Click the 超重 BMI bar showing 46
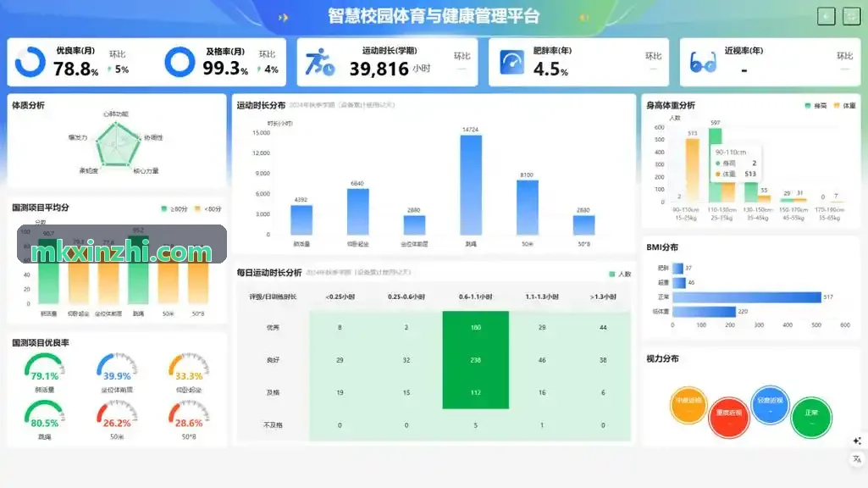 tap(679, 282)
